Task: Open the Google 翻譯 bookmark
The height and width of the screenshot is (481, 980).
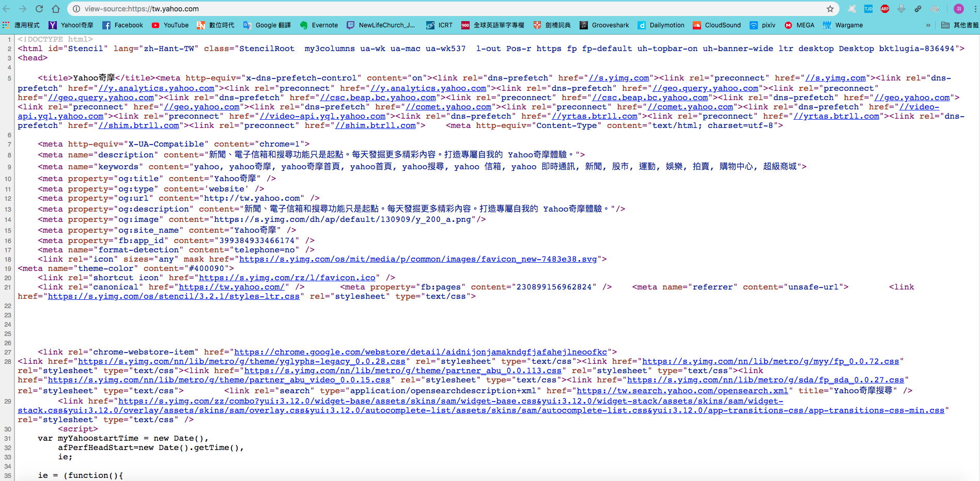Action: 267,25
